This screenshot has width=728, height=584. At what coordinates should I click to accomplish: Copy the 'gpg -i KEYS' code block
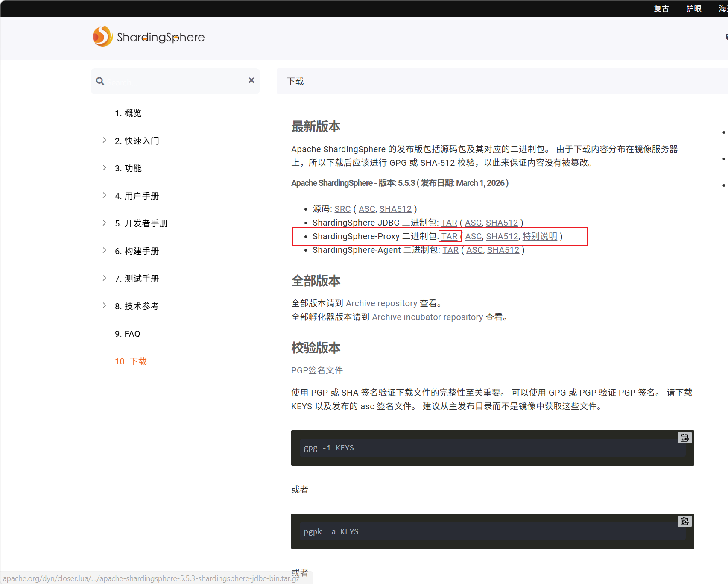685,438
